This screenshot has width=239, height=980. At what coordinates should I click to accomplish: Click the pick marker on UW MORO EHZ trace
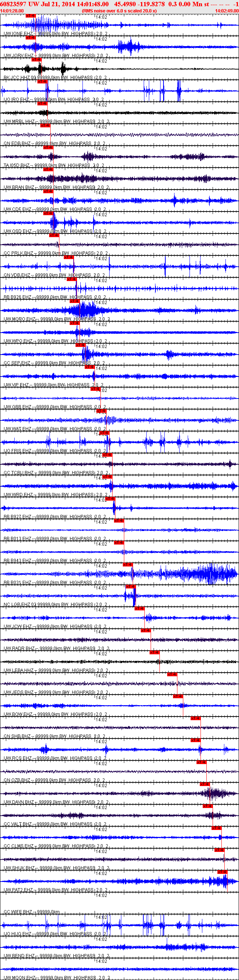pos(74,301)
